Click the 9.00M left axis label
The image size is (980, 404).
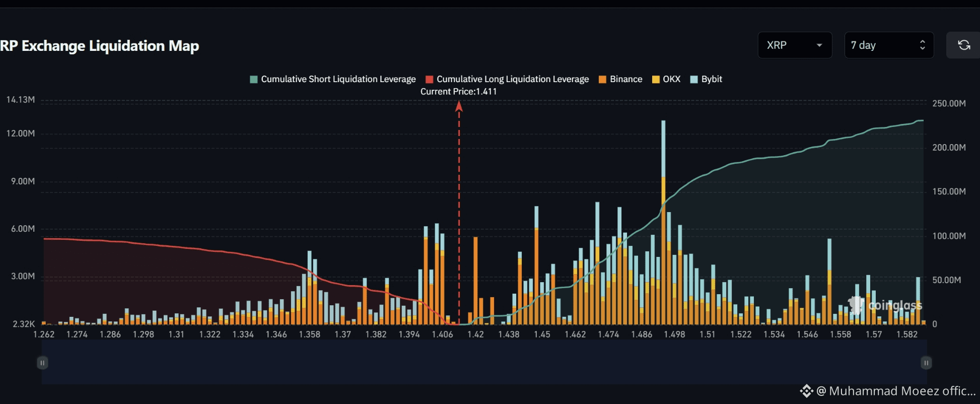click(x=23, y=181)
